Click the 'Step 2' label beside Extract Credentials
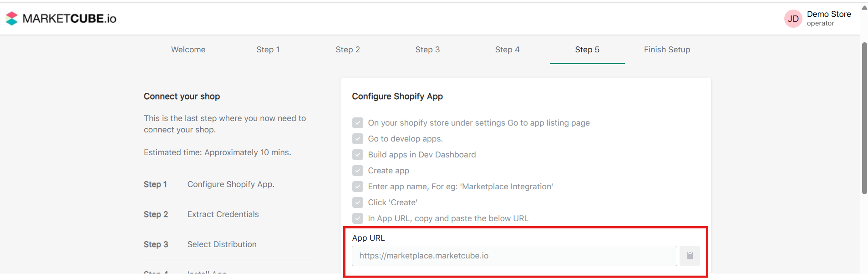The width and height of the screenshot is (868, 278). [156, 214]
